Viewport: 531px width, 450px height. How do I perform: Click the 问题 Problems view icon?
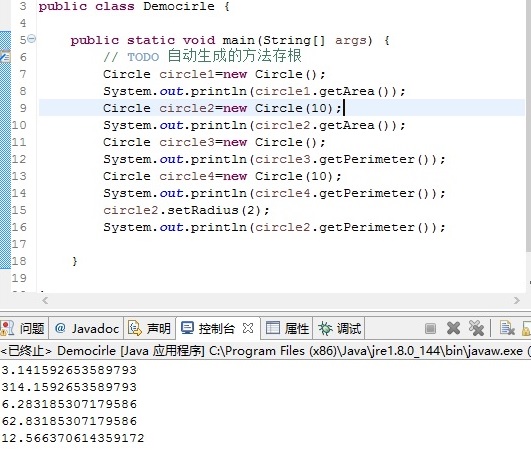coord(7,328)
